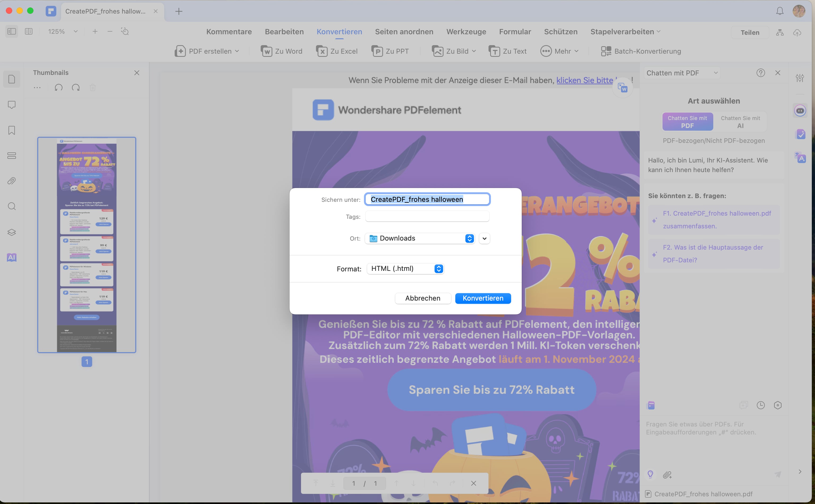
Task: Click the Konvertieren button to confirm
Action: pos(483,297)
